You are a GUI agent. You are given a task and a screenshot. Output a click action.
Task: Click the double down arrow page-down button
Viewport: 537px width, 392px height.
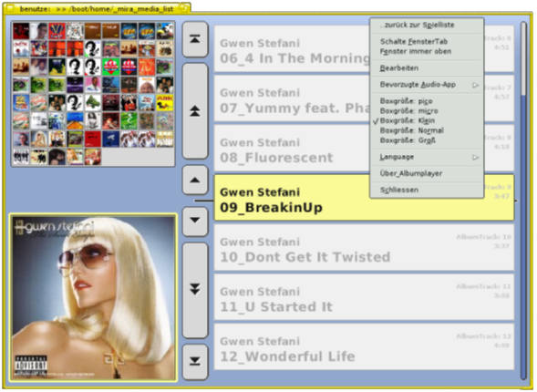coord(195,290)
